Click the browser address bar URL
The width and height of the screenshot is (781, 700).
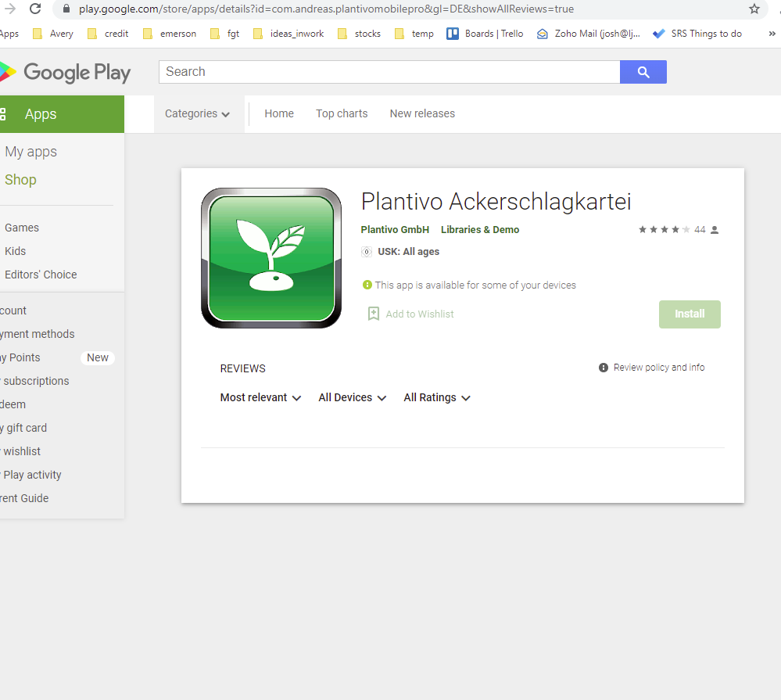pyautogui.click(x=326, y=9)
